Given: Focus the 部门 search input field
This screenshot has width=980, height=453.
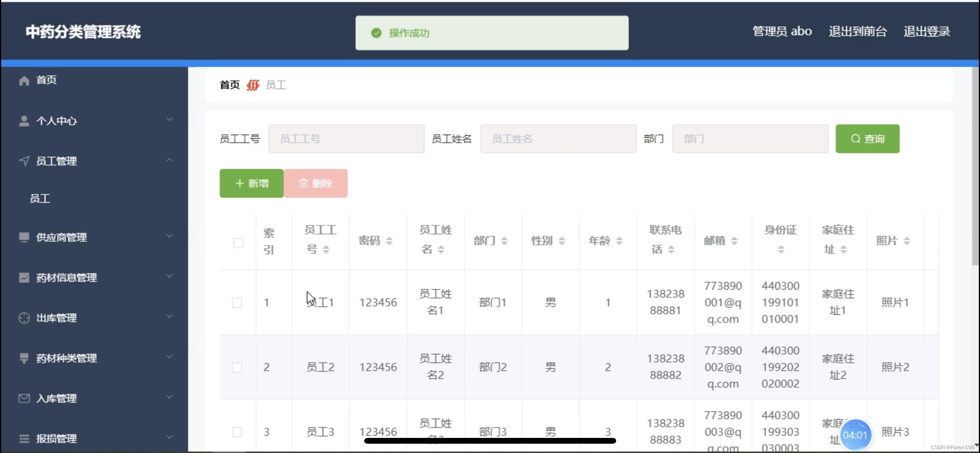Looking at the screenshot, I should coord(750,139).
